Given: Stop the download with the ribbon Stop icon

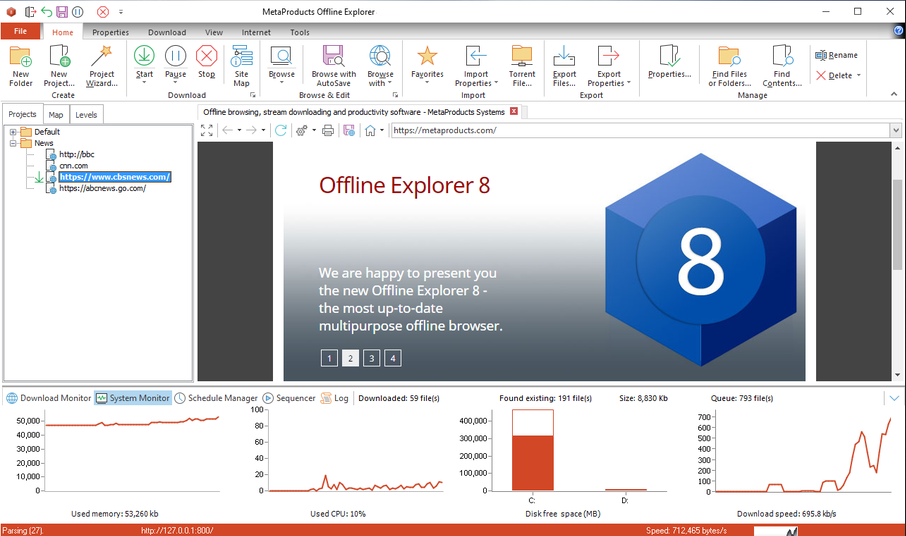Looking at the screenshot, I should click(206, 56).
